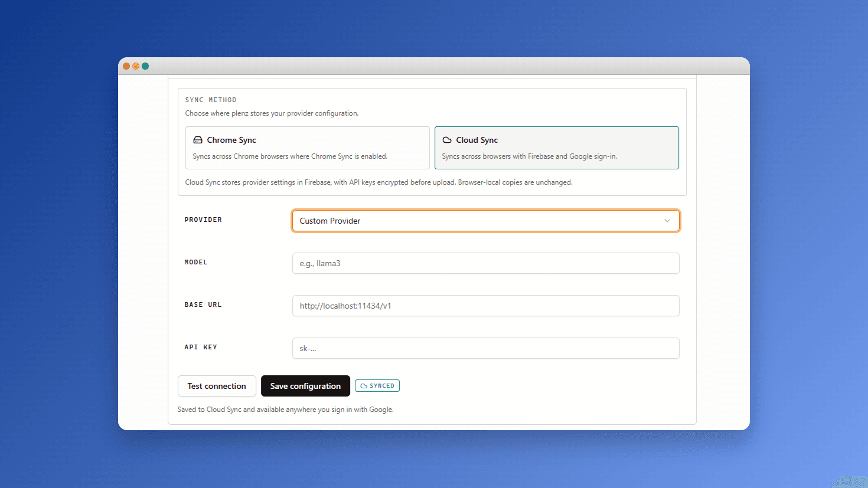868x488 pixels.
Task: Click the API KEY field label
Action: tap(201, 347)
